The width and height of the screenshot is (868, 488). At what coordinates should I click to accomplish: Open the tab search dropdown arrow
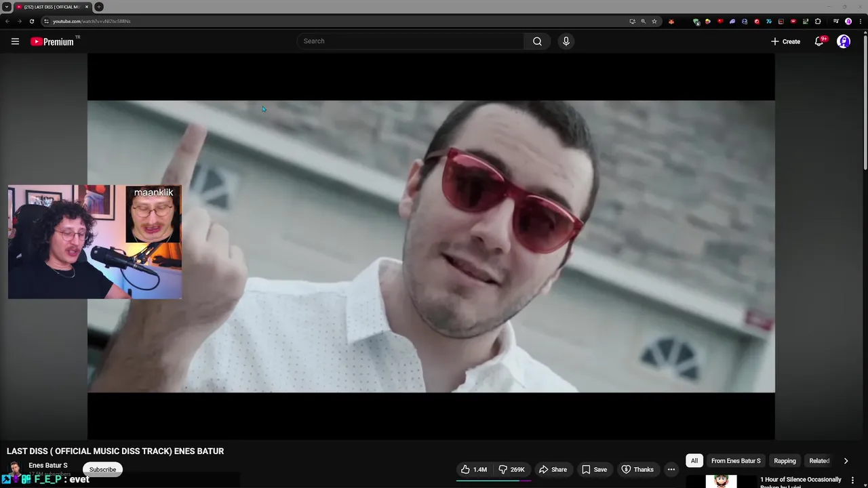6,7
